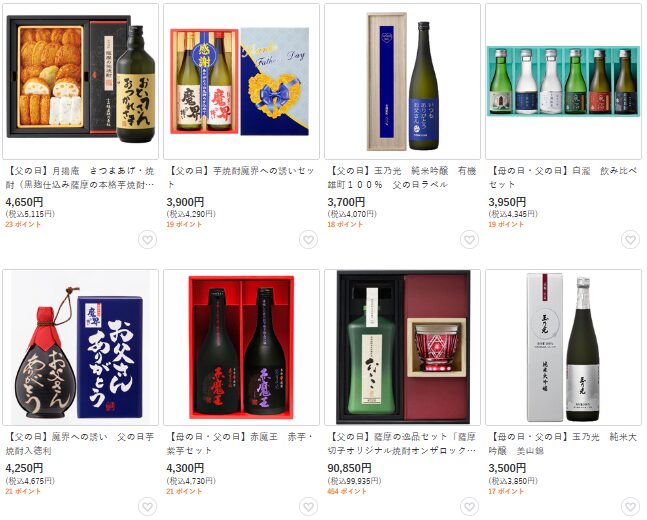647x520 pixels.
Task: Click heart icon for 魔界への誘い 徳利
Action: coord(147,506)
